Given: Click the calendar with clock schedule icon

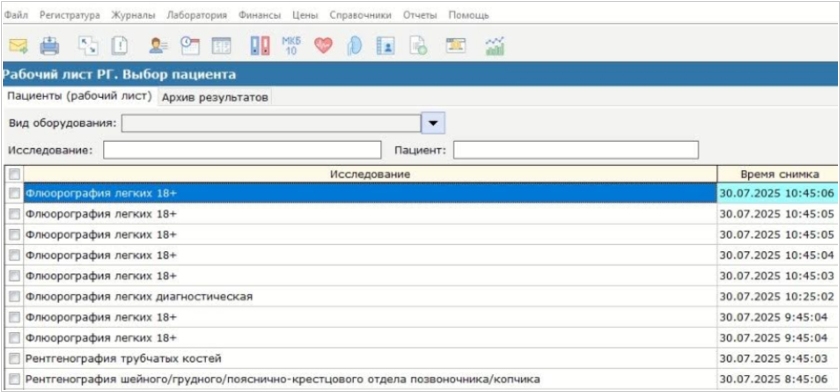Looking at the screenshot, I should click(x=190, y=46).
